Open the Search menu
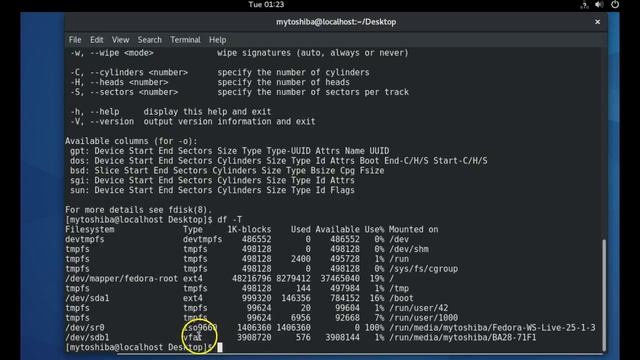This screenshot has height=360, width=640. [x=149, y=40]
